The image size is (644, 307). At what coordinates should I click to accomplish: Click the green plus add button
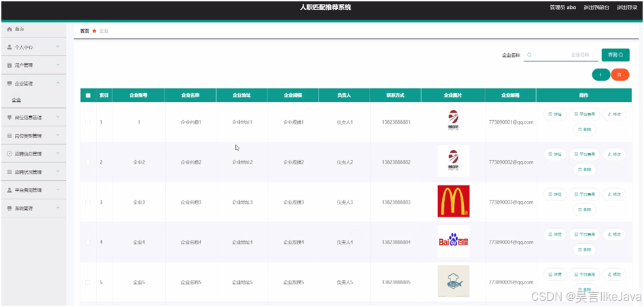click(x=601, y=75)
